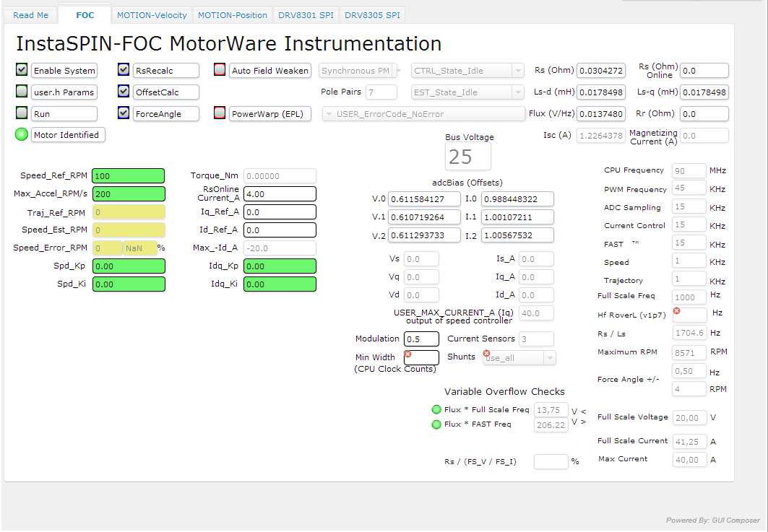Screen dimensions: 768x532
Task: Click the I.0 adcBias offset field
Action: (x=517, y=199)
